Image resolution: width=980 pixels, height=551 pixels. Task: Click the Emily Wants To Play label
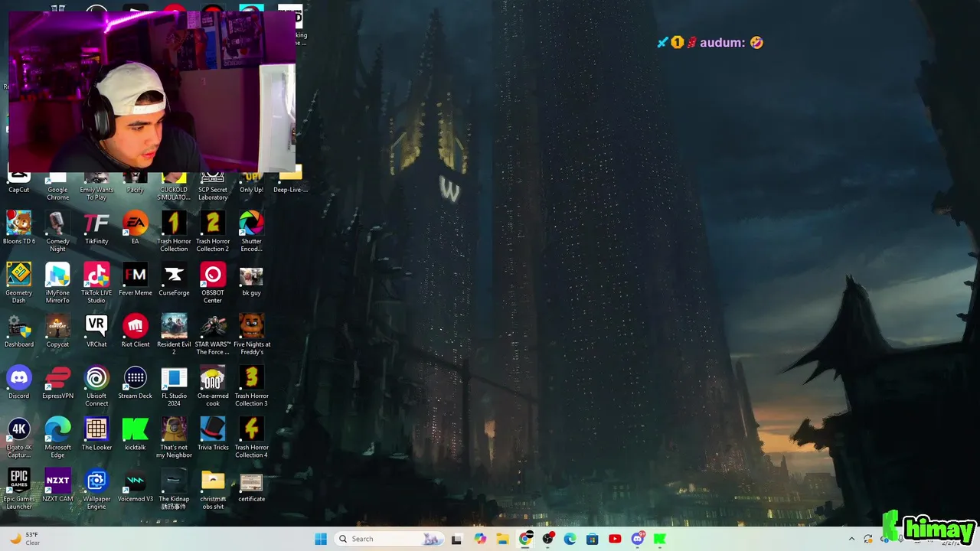[x=96, y=194]
